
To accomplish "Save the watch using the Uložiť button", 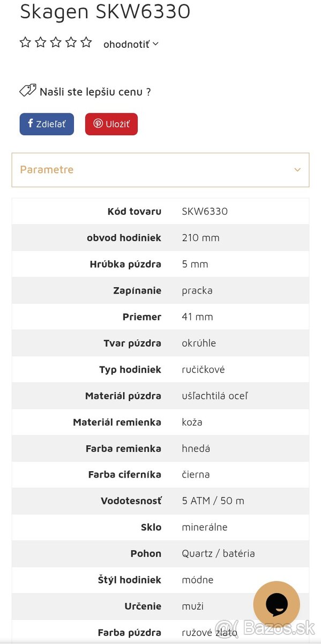I will pyautogui.click(x=111, y=123).
